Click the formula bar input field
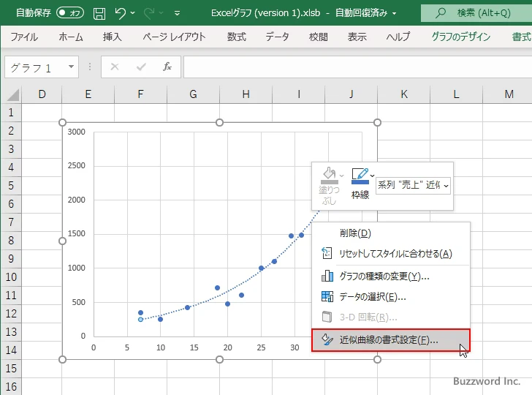Screen dimensions: 532x395 [x=357, y=67]
